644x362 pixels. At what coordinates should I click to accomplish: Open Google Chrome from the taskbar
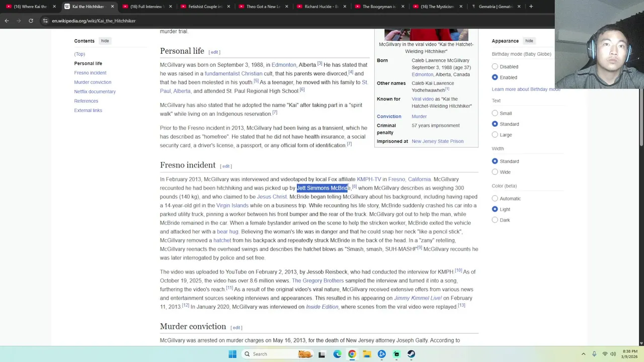tap(352, 354)
